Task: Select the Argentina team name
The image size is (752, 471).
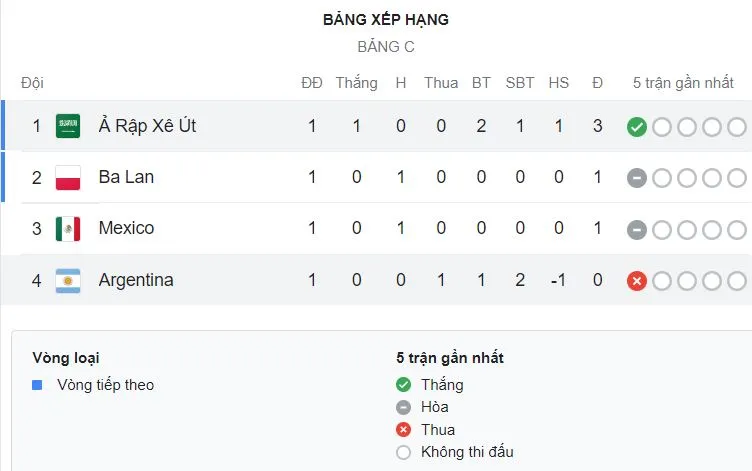Action: pyautogui.click(x=136, y=281)
